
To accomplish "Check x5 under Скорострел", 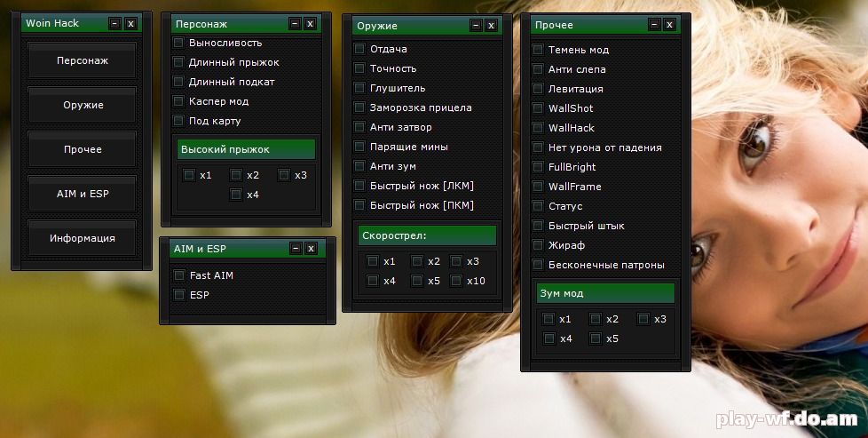I will [417, 281].
